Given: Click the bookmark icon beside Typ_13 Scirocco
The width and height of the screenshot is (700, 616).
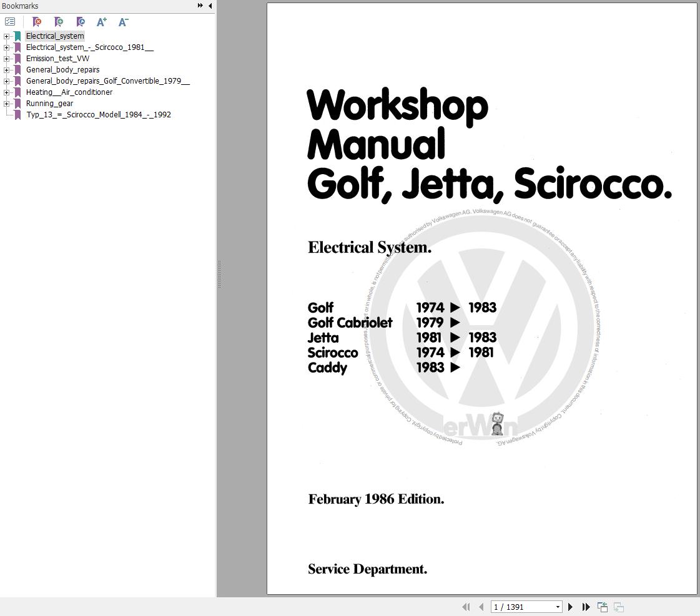Looking at the screenshot, I should point(17,115).
